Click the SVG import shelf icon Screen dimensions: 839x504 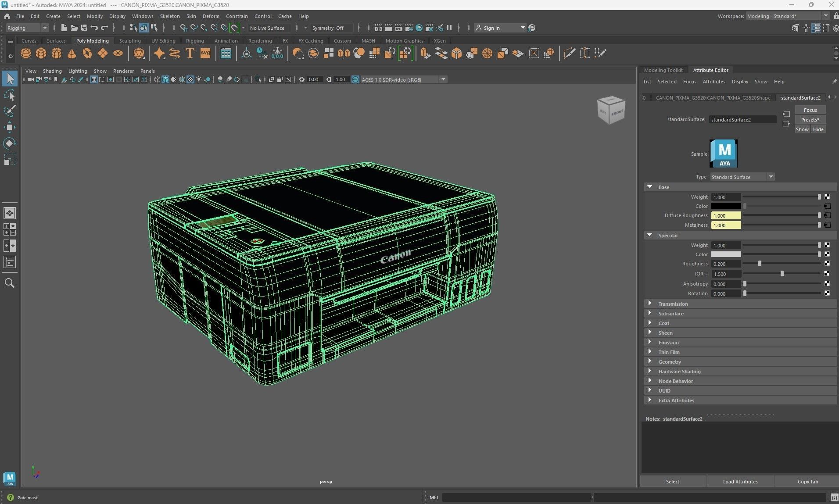pos(205,54)
